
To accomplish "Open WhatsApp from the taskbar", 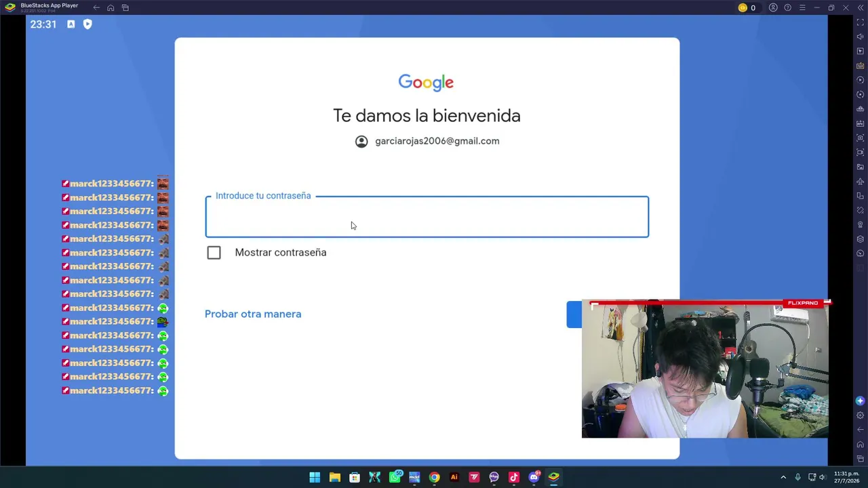I will tap(395, 477).
